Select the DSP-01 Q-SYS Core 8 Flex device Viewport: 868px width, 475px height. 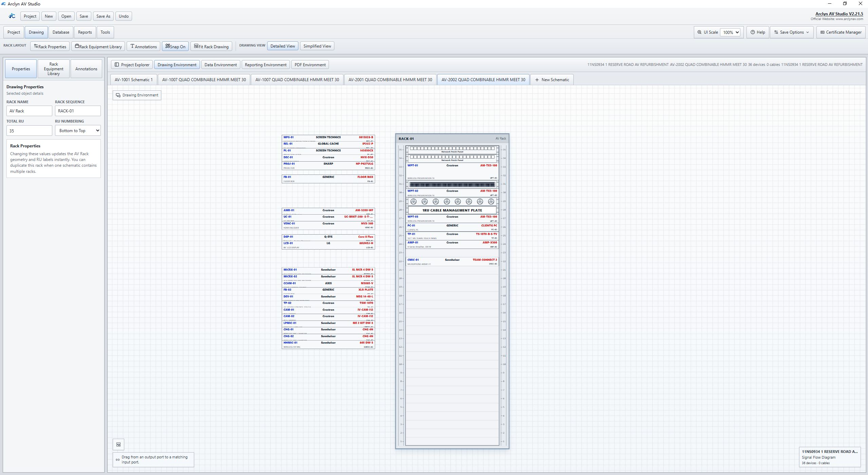pos(328,238)
